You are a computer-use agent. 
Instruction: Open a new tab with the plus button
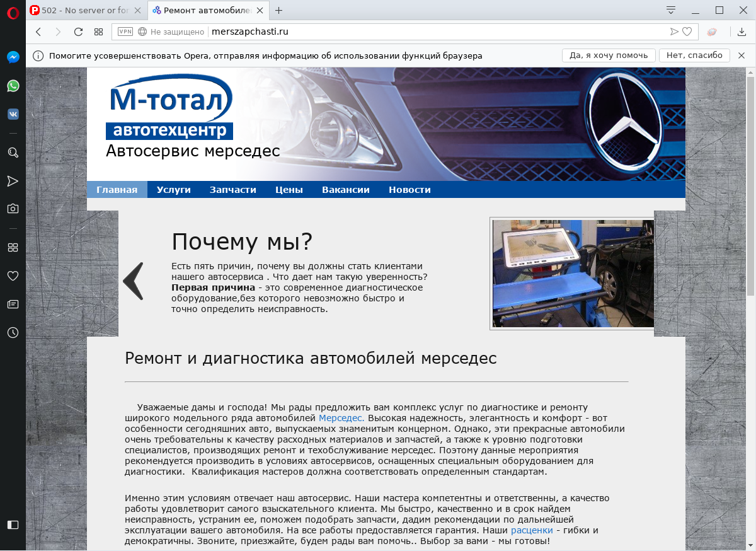278,10
